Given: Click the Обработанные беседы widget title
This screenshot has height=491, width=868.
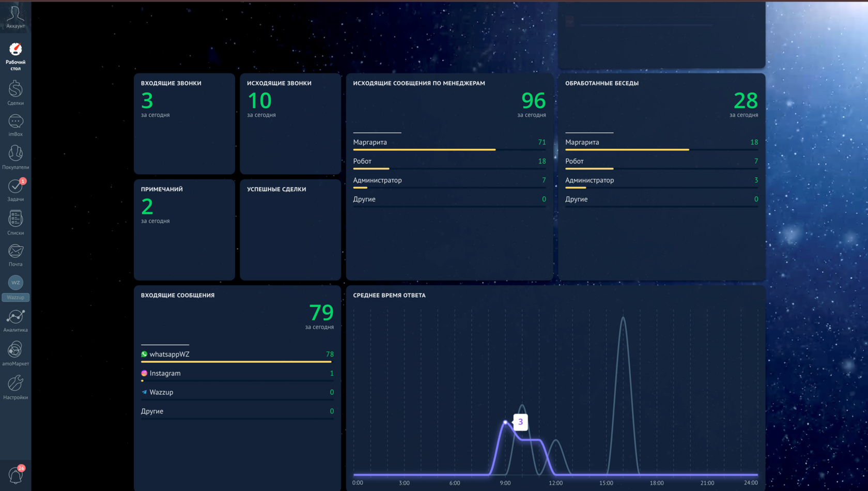Looking at the screenshot, I should point(602,83).
